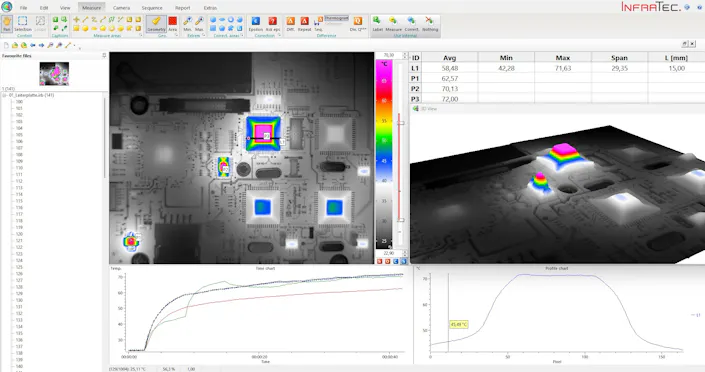705x372 pixels.
Task: Close the measurement table panel
Action: coord(693,44)
